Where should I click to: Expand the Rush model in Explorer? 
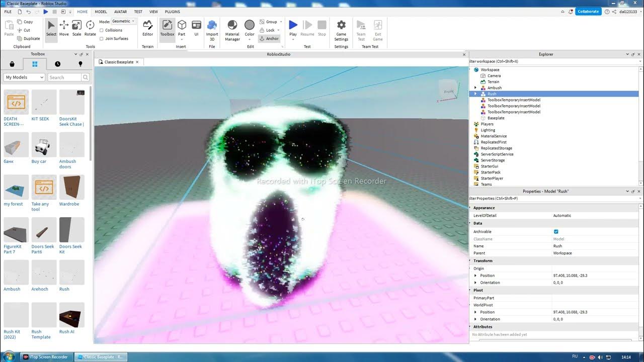click(x=475, y=94)
